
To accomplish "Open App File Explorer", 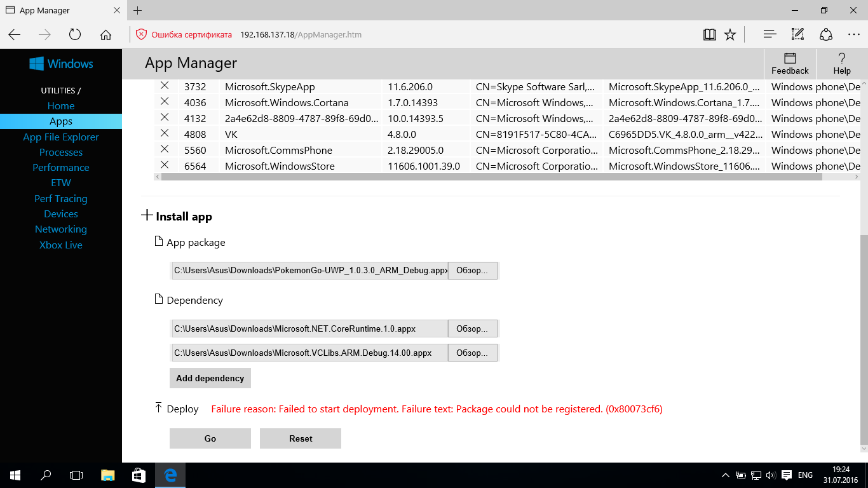I will (61, 137).
